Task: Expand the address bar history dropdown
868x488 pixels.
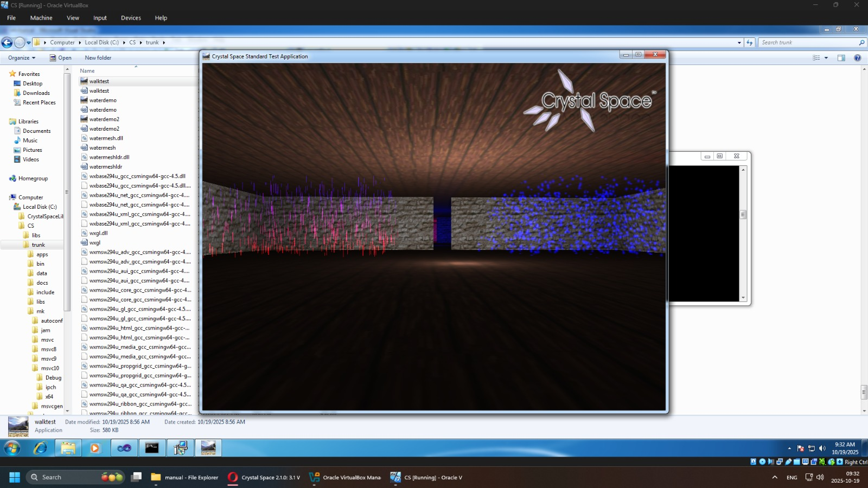Action: tap(739, 42)
